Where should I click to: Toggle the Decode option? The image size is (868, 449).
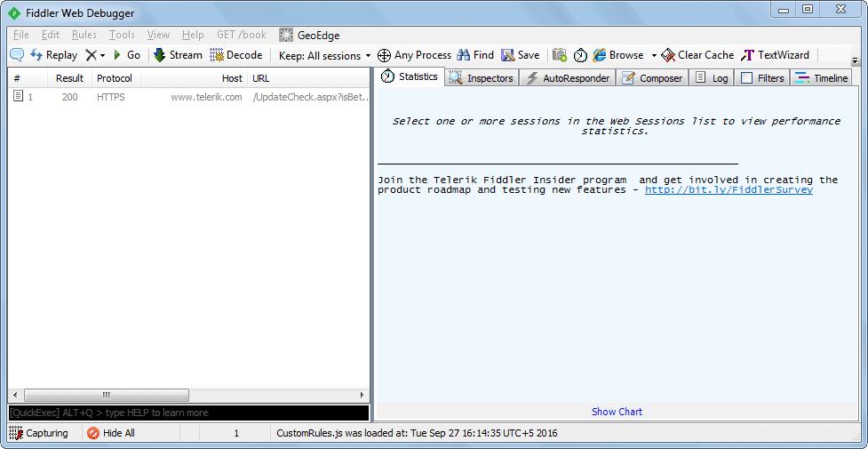[236, 55]
